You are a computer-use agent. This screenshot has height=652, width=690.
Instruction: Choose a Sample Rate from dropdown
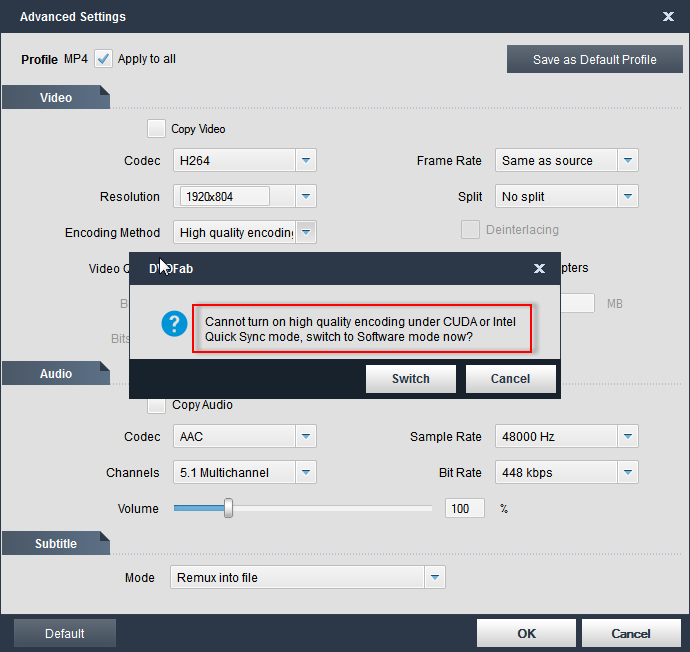627,436
